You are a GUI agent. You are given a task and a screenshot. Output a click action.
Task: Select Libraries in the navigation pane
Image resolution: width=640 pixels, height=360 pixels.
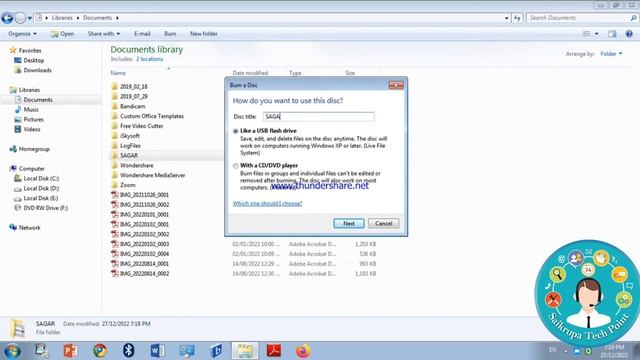[29, 90]
